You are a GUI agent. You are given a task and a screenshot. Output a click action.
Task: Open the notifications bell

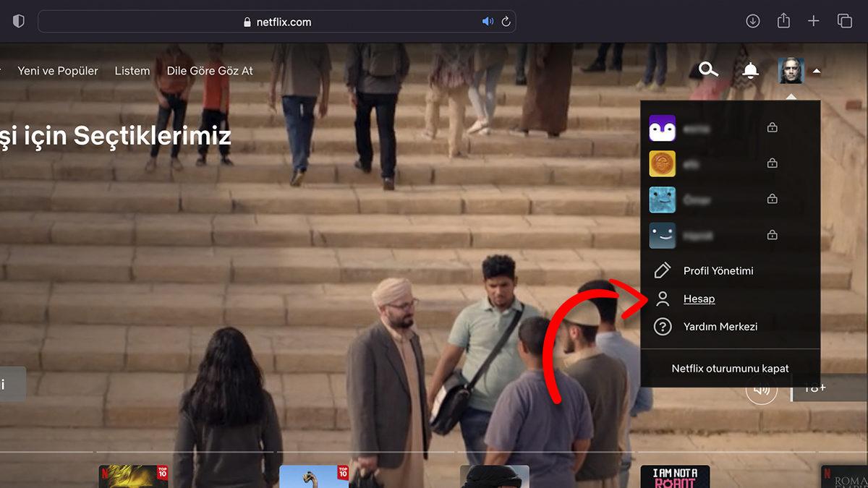click(750, 70)
